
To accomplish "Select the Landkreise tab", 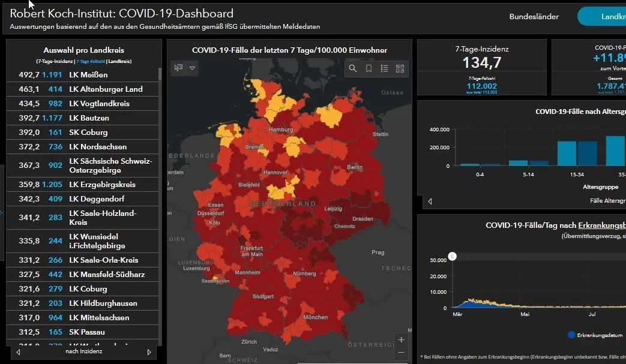I will [606, 17].
